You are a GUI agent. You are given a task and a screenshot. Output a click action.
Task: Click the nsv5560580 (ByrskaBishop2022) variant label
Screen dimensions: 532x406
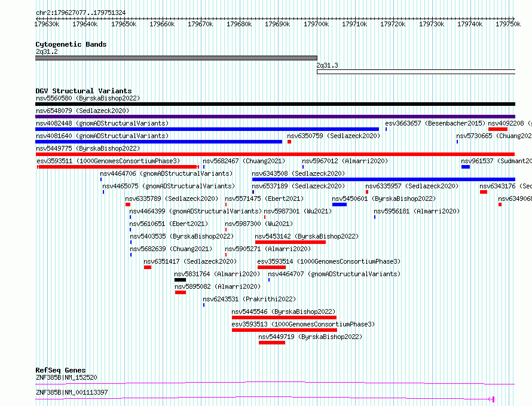88,98
